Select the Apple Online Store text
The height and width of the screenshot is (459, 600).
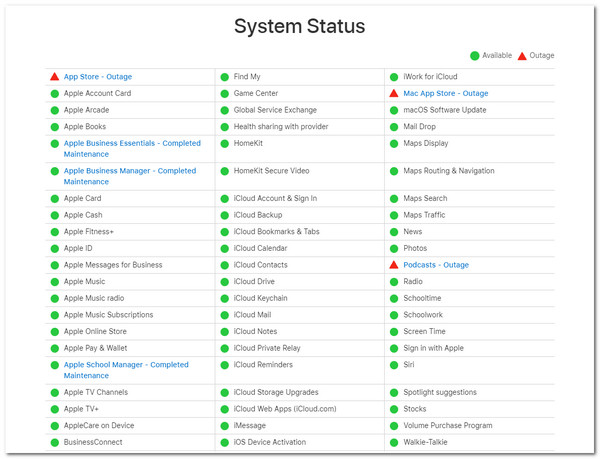95,332
